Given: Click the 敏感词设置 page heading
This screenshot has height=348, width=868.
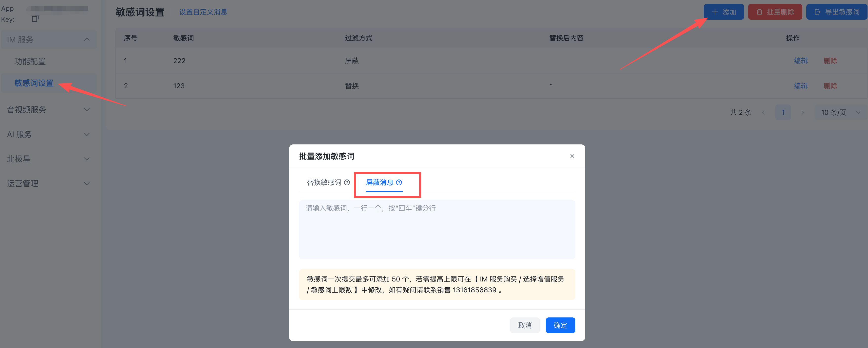Looking at the screenshot, I should tap(140, 12).
